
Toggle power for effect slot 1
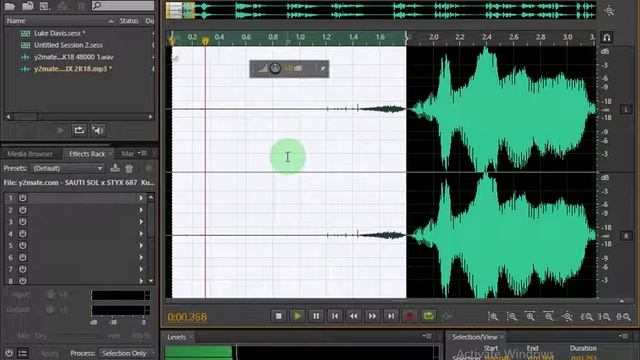[x=23, y=198]
